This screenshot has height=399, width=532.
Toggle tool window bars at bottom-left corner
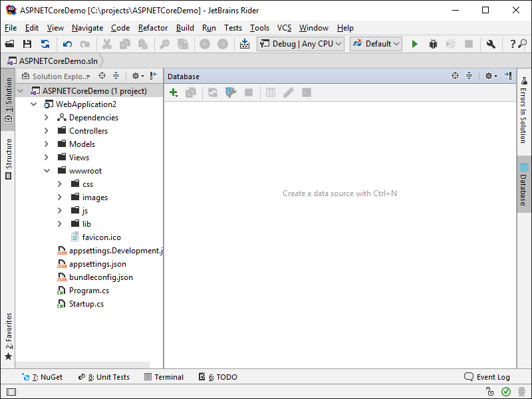tap(11, 392)
